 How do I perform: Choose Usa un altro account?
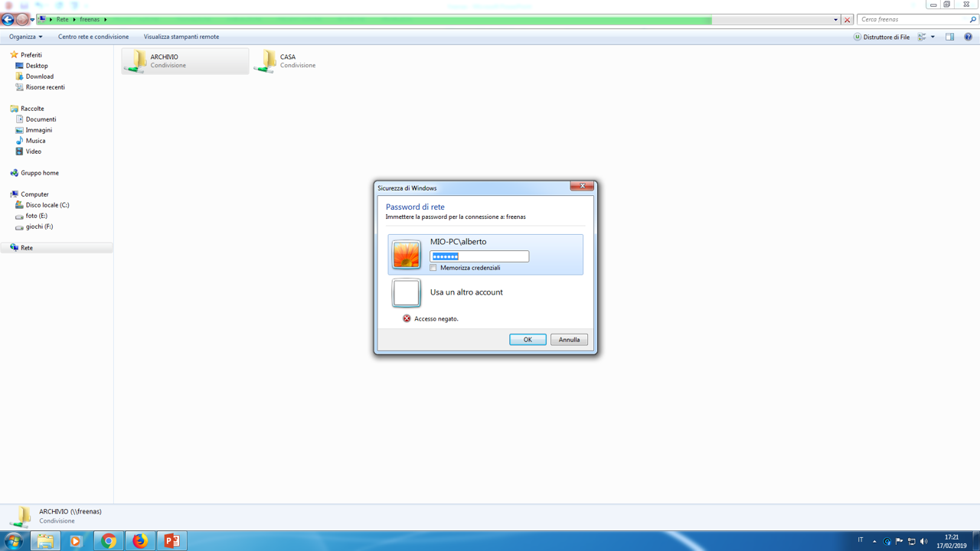(x=466, y=292)
